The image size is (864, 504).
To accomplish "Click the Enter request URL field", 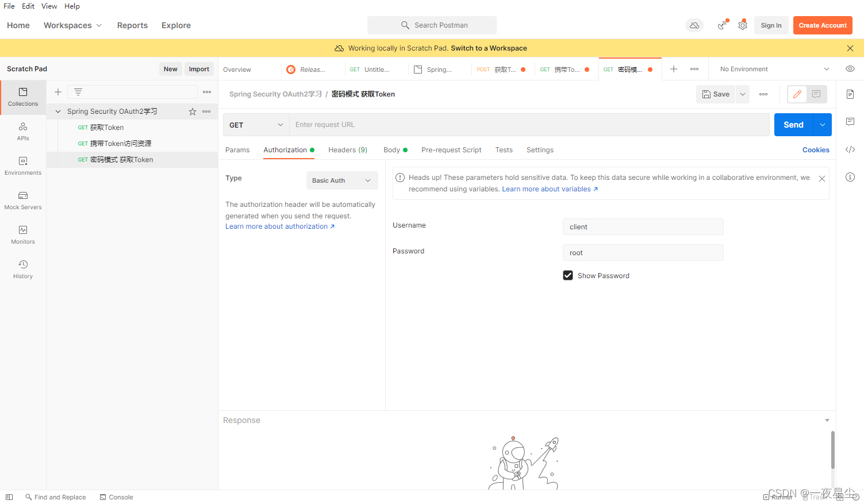I will pos(529,125).
